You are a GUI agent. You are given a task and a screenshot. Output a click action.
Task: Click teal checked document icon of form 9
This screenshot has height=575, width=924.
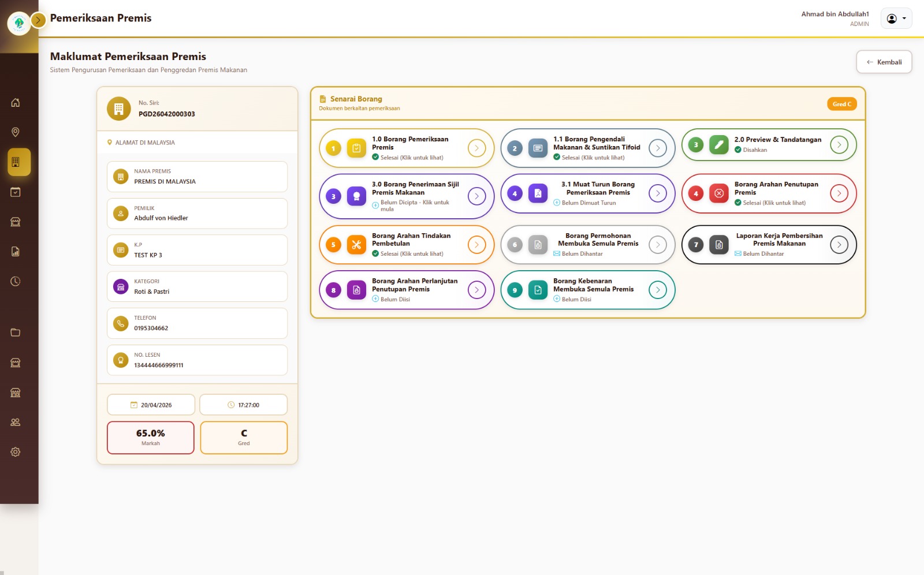(538, 290)
